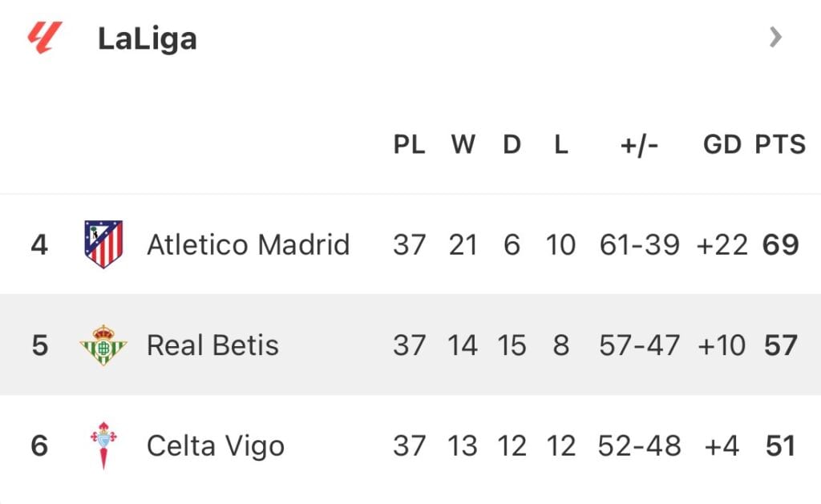
Task: Click the W column header
Action: click(x=463, y=144)
